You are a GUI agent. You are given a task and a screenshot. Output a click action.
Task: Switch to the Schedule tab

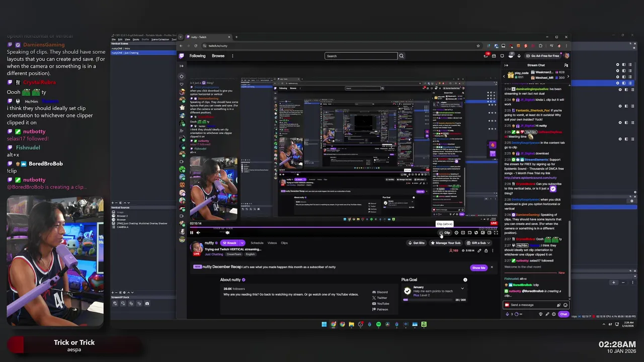257,243
